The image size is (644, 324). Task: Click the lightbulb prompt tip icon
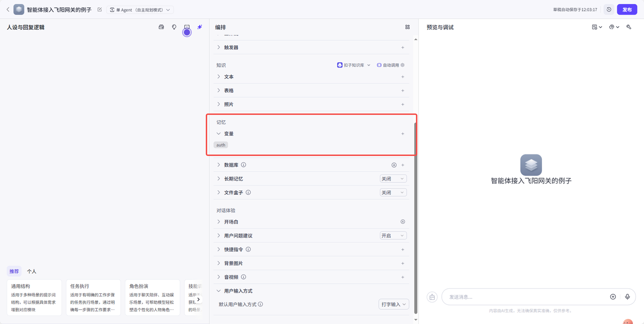(174, 27)
